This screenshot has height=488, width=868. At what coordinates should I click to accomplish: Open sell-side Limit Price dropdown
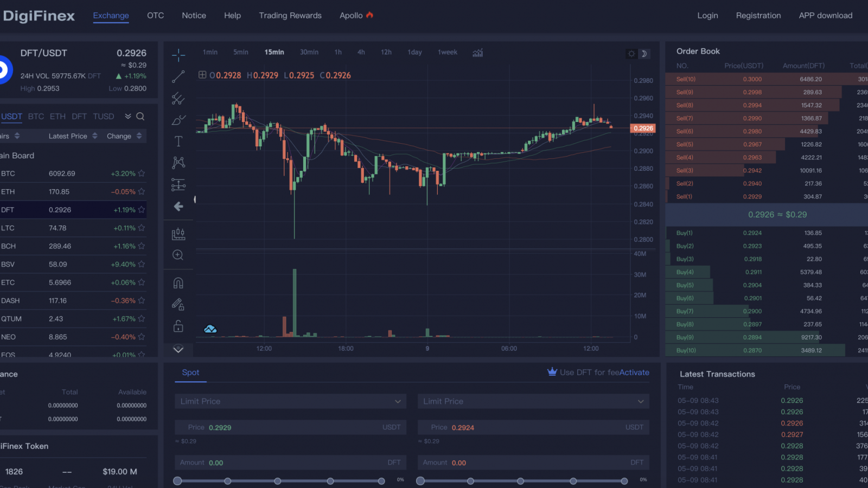click(533, 401)
